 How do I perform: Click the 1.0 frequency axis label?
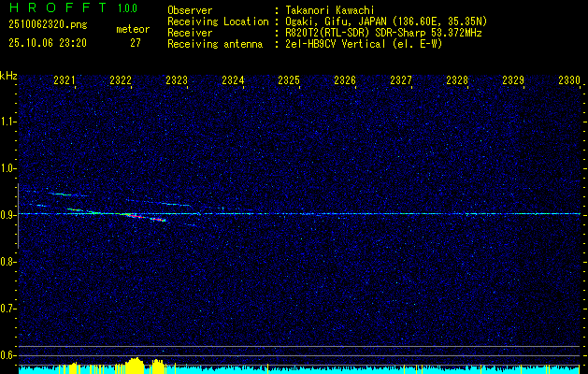[x=8, y=168]
